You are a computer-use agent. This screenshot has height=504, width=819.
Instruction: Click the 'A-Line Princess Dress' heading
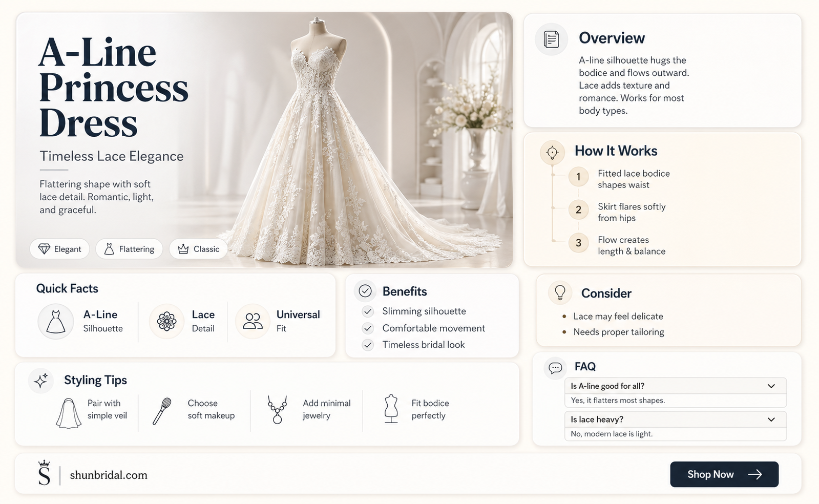point(114,88)
